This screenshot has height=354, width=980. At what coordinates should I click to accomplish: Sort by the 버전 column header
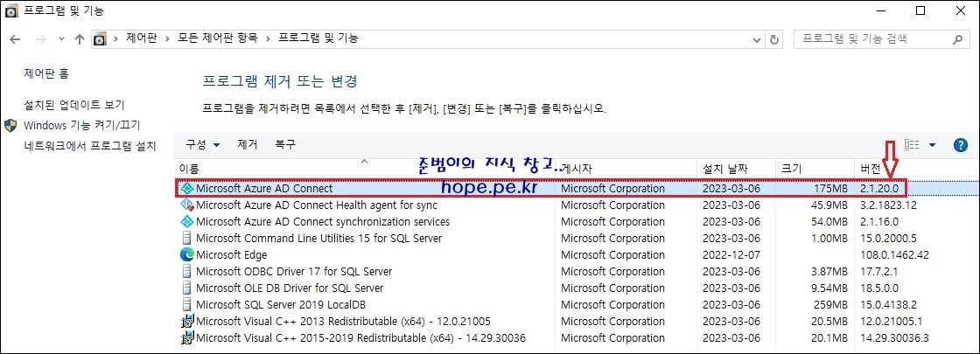coord(870,169)
